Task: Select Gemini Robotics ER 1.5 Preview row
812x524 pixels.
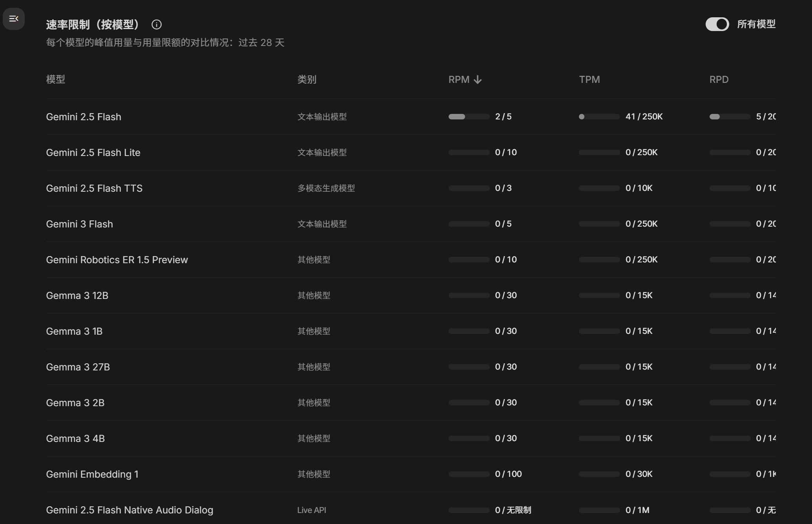Action: pyautogui.click(x=117, y=260)
